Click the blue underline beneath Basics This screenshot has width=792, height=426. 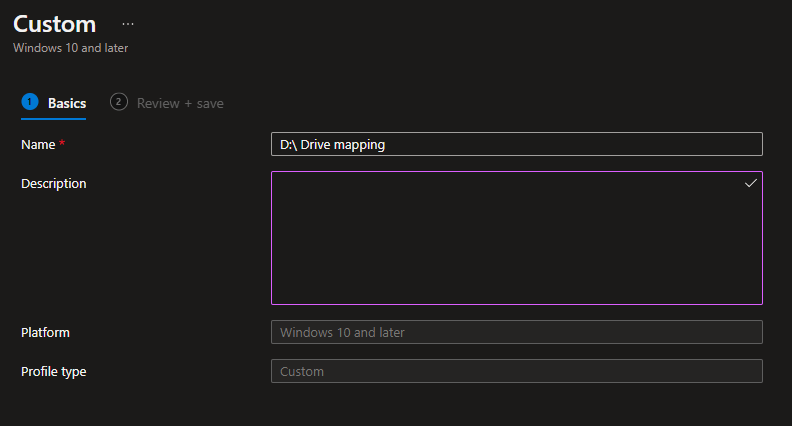pos(53,119)
